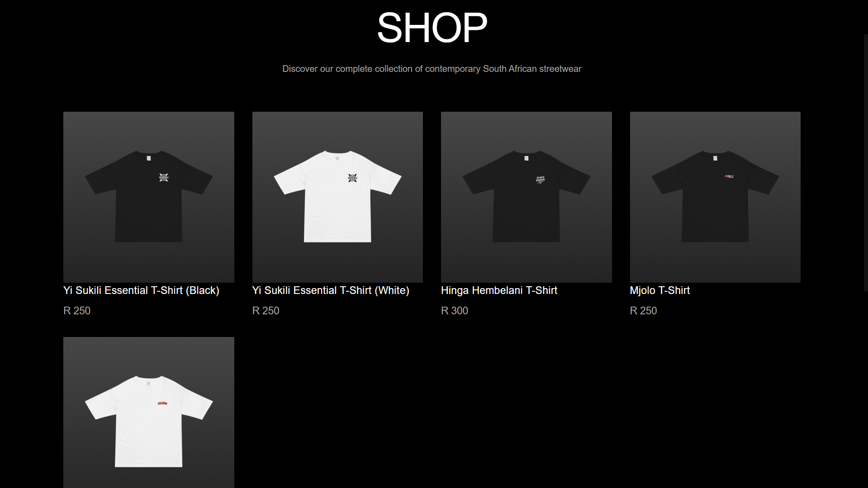The image size is (868, 488).
Task: Click the Mjolo T-Shirt title
Action: point(659,290)
